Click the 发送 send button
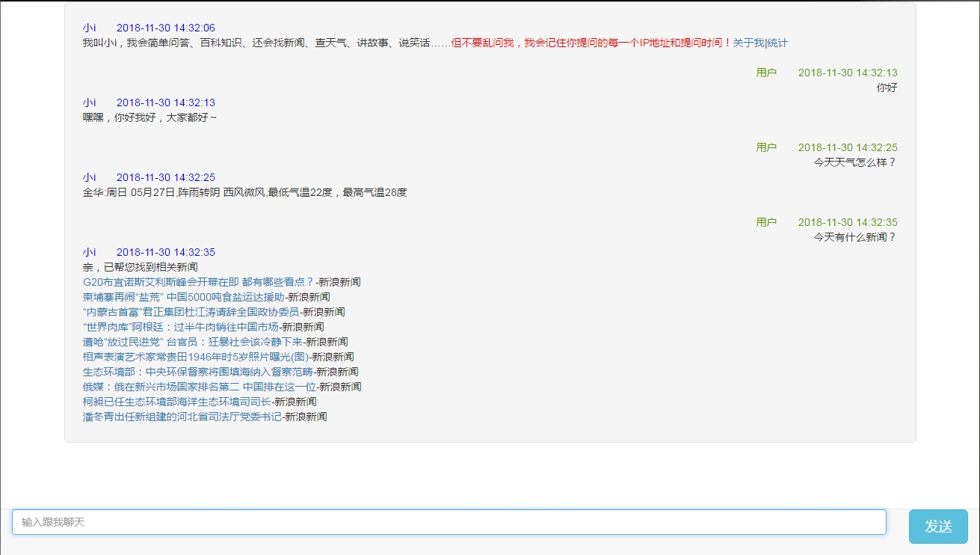Viewport: 980px width, 555px height. pyautogui.click(x=937, y=527)
